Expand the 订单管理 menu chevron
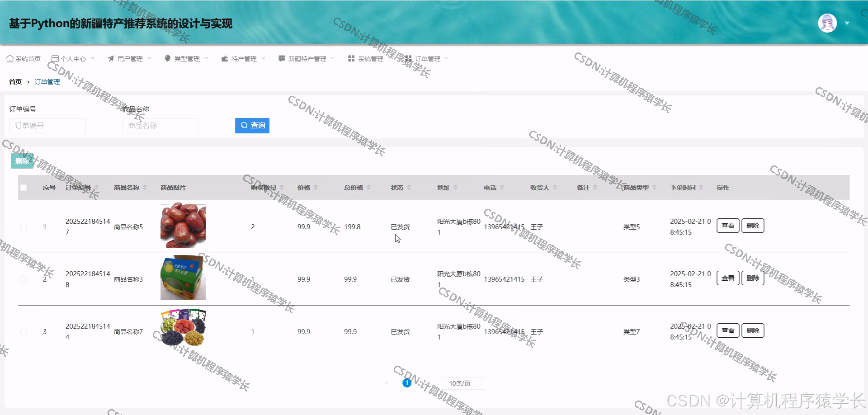The height and width of the screenshot is (415, 868). click(x=447, y=58)
